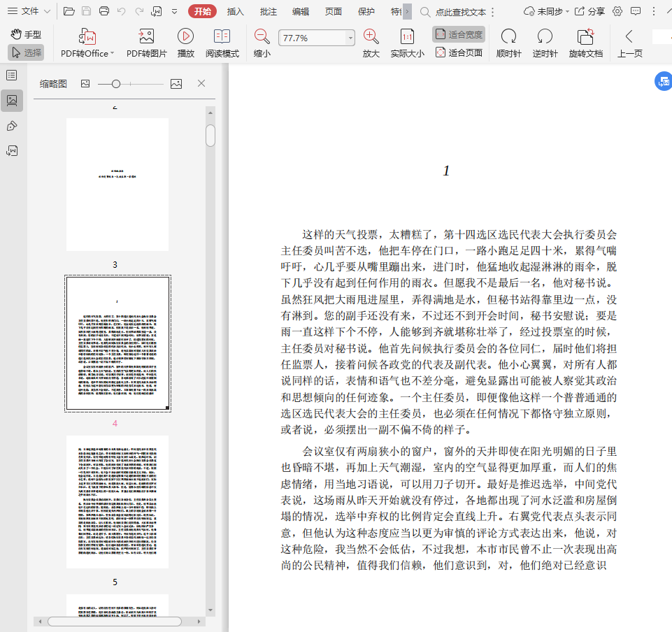Rotate page 顺时针 clockwise

point(508,43)
